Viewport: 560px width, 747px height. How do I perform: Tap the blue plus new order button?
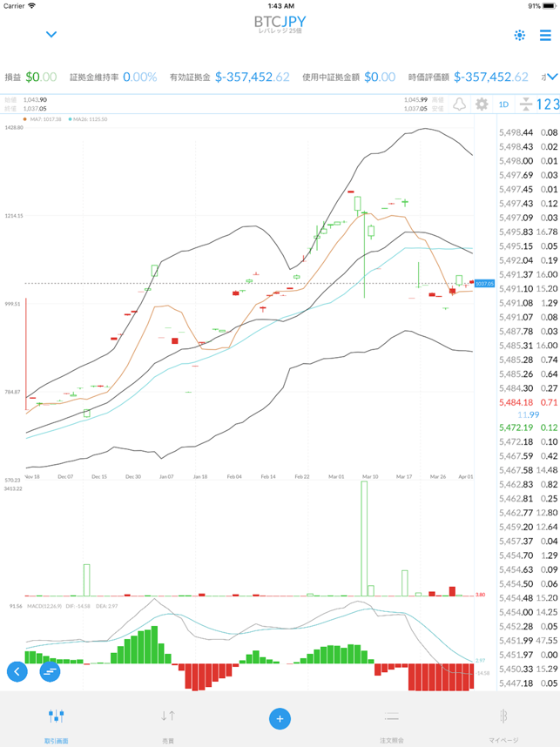(280, 718)
